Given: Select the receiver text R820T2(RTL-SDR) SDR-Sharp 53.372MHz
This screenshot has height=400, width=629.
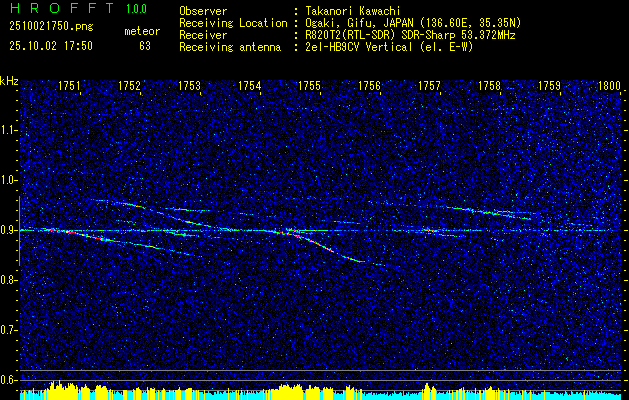Looking at the screenshot, I should (x=410, y=35).
